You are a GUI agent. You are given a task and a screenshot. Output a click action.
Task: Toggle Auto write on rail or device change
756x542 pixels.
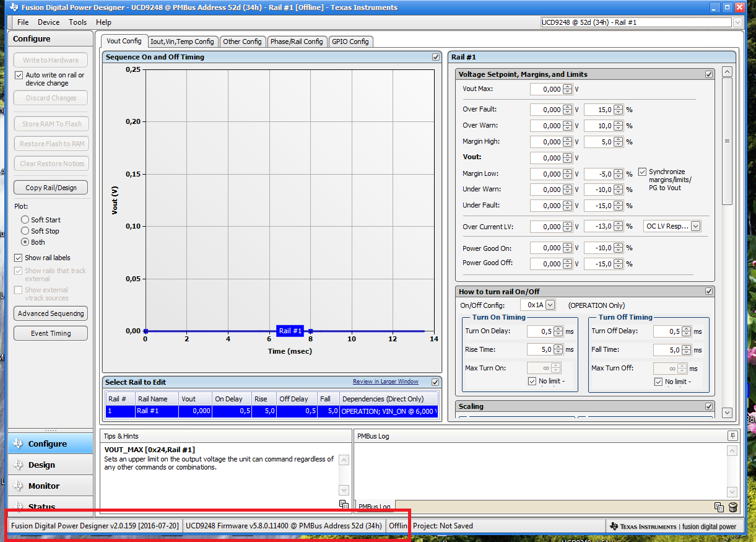point(19,75)
